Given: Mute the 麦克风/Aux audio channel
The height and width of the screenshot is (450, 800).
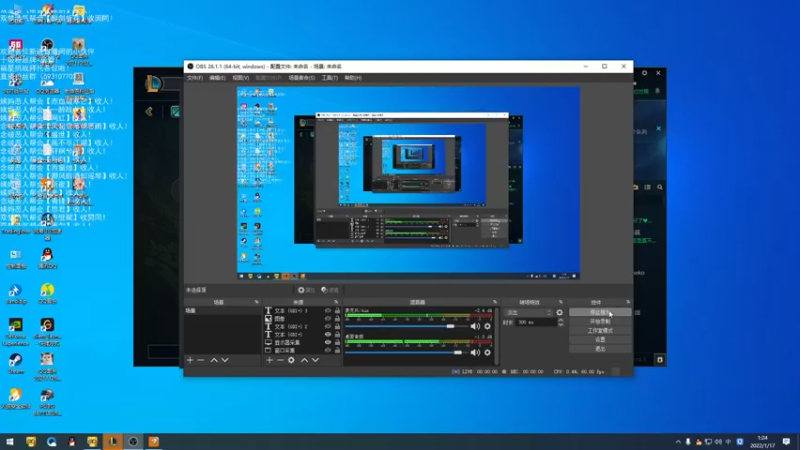Looking at the screenshot, I should (475, 326).
